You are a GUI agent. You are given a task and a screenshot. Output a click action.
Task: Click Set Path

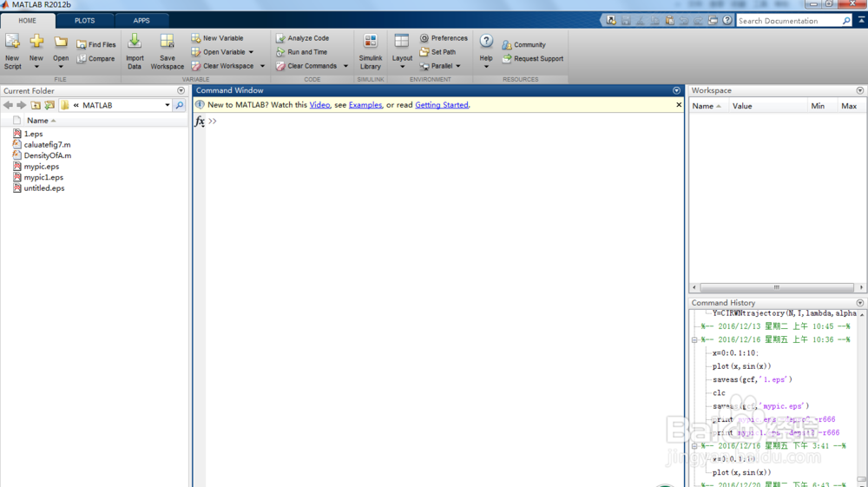click(437, 52)
